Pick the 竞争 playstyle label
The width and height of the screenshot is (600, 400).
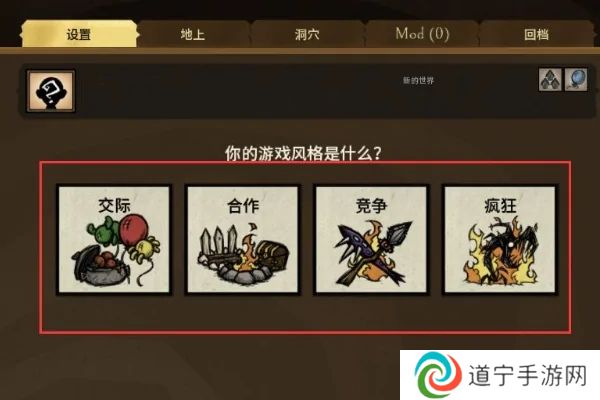[x=371, y=206]
